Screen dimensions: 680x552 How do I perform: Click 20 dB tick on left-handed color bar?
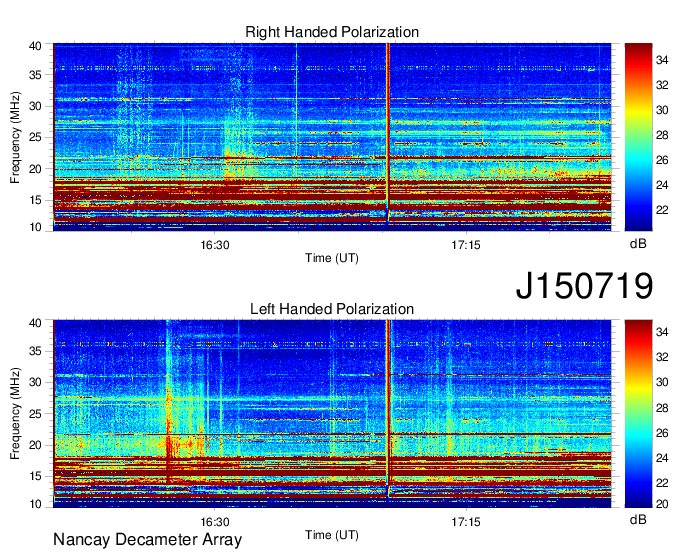tap(662, 504)
